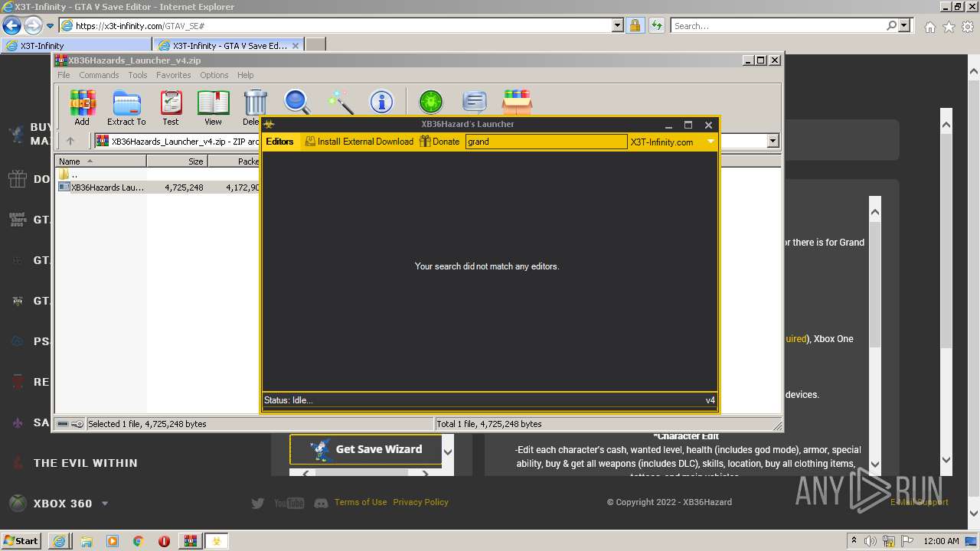Image resolution: width=980 pixels, height=551 pixels.
Task: Click the SFX books icon in WinRAR
Action: (x=518, y=102)
